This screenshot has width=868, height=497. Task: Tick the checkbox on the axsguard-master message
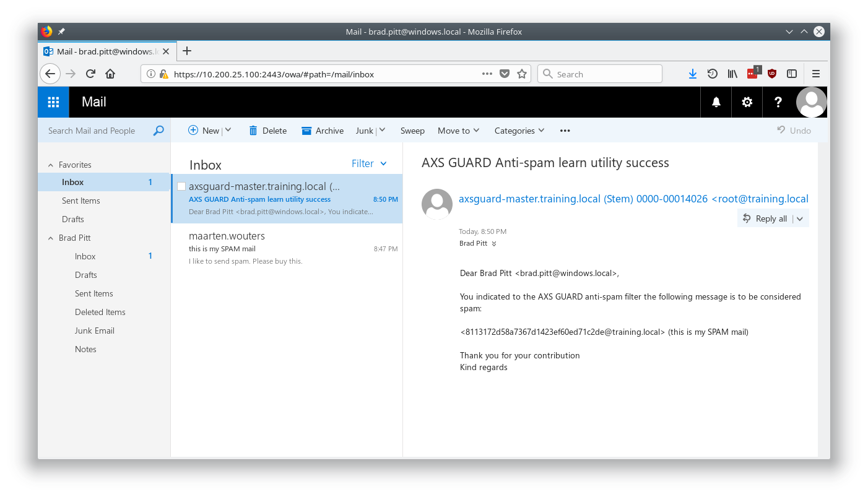point(181,186)
